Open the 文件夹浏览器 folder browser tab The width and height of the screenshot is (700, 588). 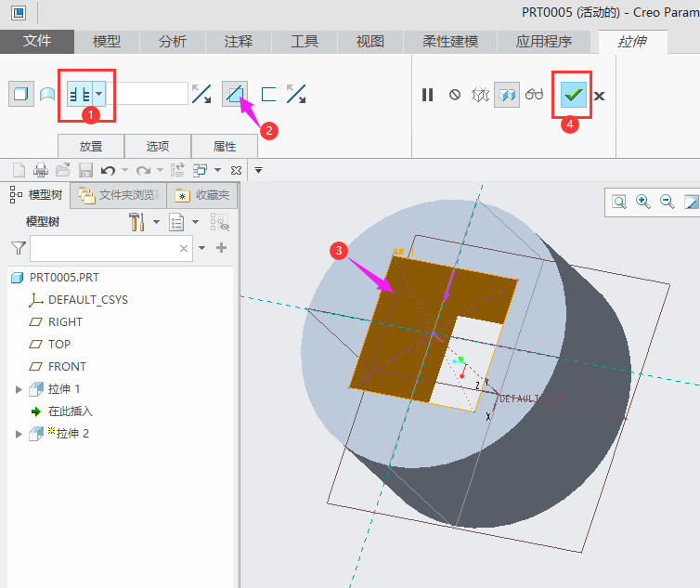[x=121, y=195]
